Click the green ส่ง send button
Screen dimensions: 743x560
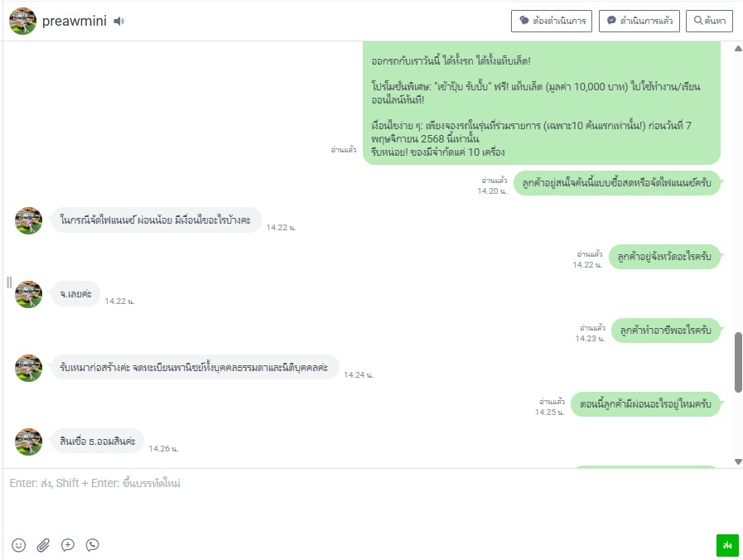[x=727, y=545]
